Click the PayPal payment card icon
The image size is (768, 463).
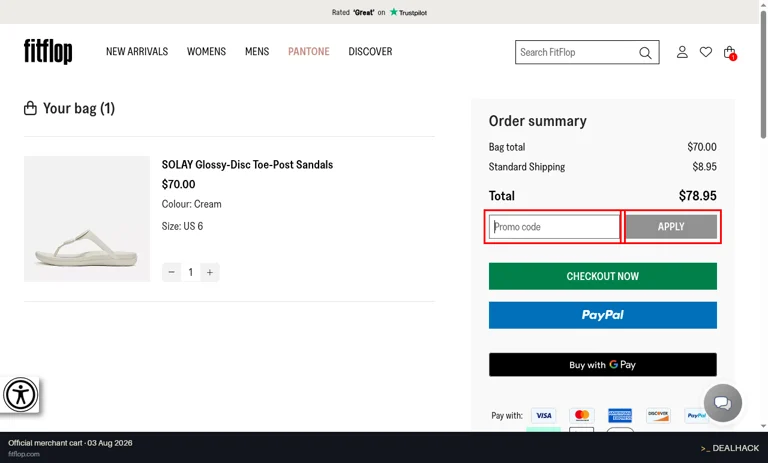pos(696,415)
